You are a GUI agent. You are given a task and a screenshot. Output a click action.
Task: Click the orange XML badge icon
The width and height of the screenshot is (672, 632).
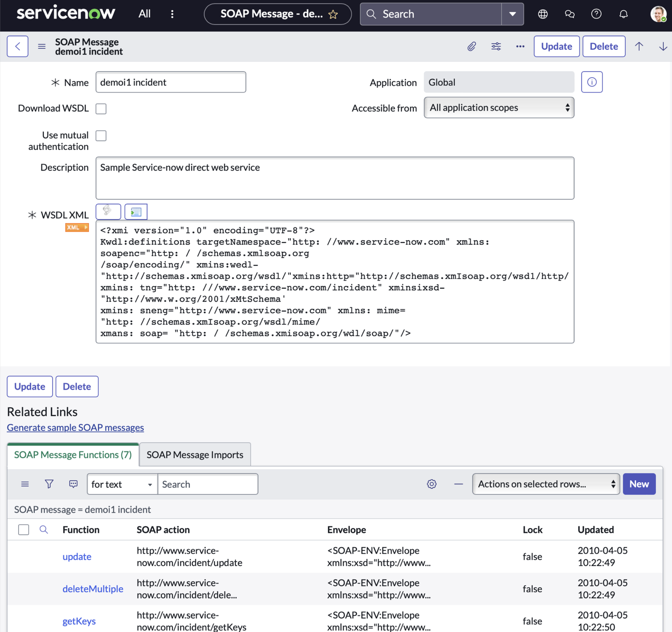(77, 227)
